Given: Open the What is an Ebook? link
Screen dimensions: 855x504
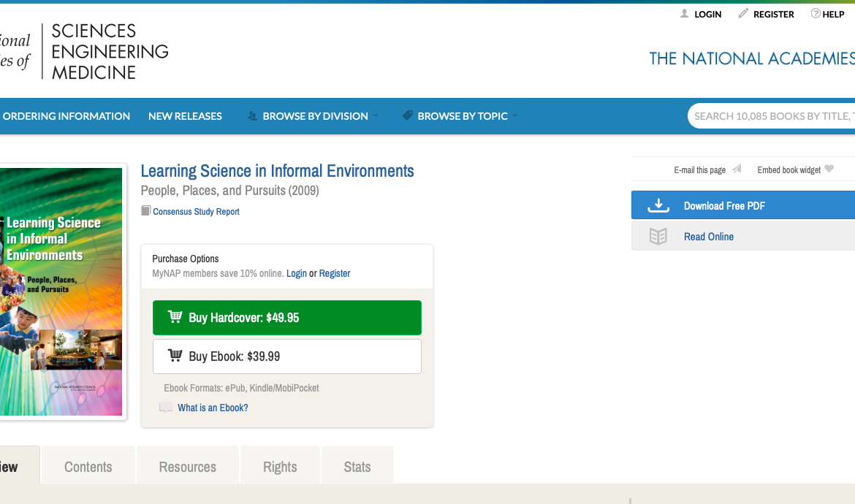Looking at the screenshot, I should (213, 408).
